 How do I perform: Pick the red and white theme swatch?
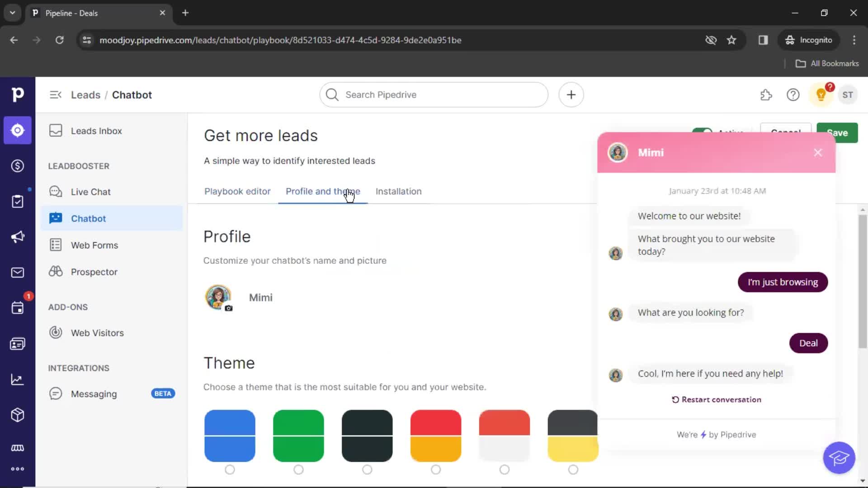[x=505, y=436]
